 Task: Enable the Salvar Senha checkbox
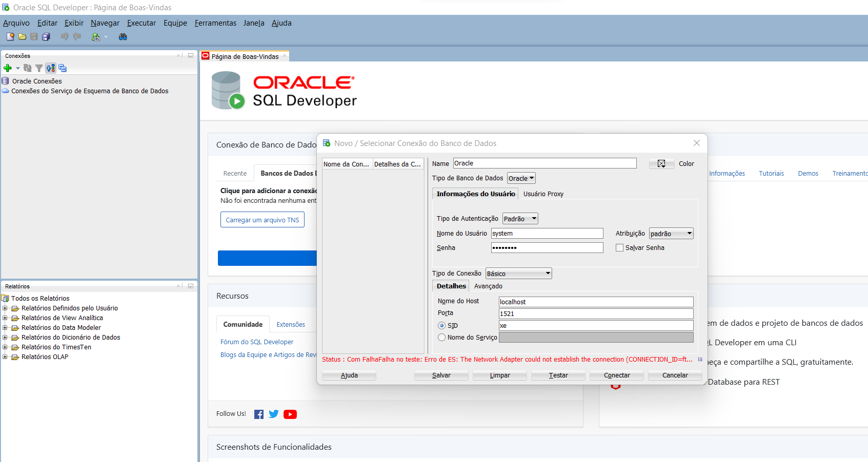point(619,248)
